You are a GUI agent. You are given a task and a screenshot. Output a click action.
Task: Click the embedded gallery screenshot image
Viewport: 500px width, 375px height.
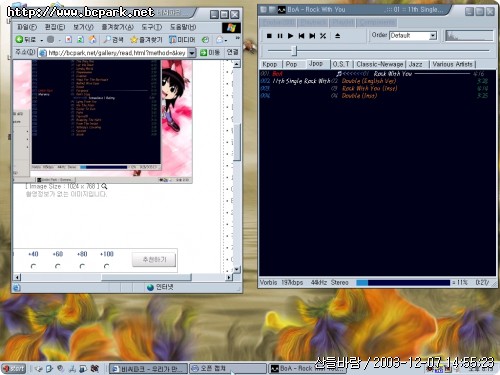click(x=103, y=121)
